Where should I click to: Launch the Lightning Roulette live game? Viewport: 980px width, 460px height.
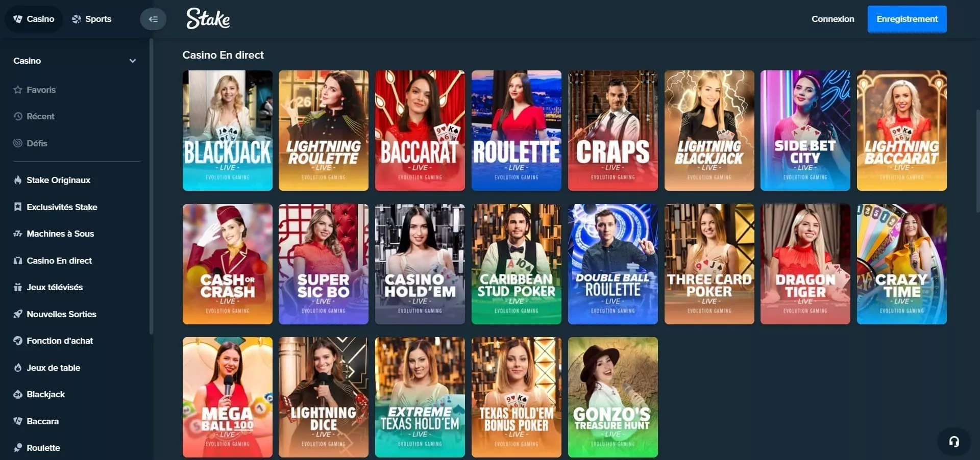[x=324, y=131]
